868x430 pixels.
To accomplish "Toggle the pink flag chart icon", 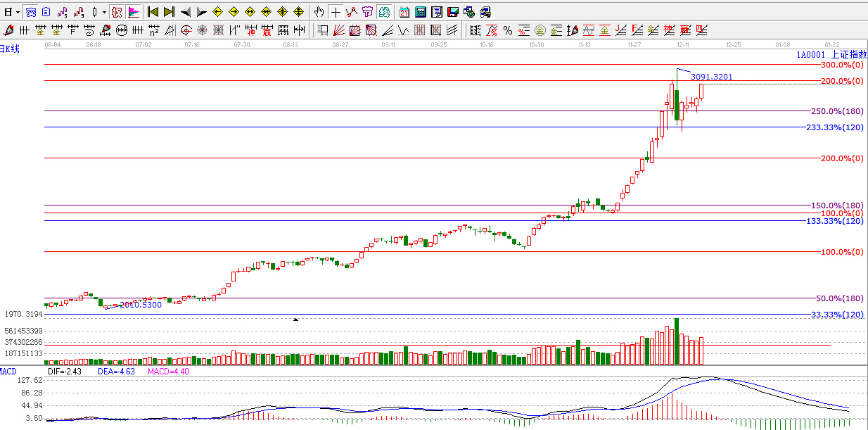I will (133, 12).
